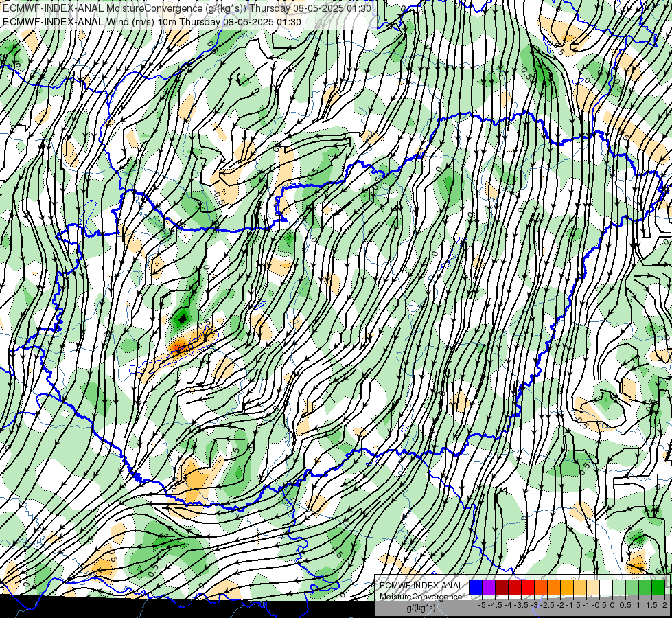Screen dimensions: 672x618
Task: Click the black diamond convergence maximum marker
Action: [x=183, y=319]
